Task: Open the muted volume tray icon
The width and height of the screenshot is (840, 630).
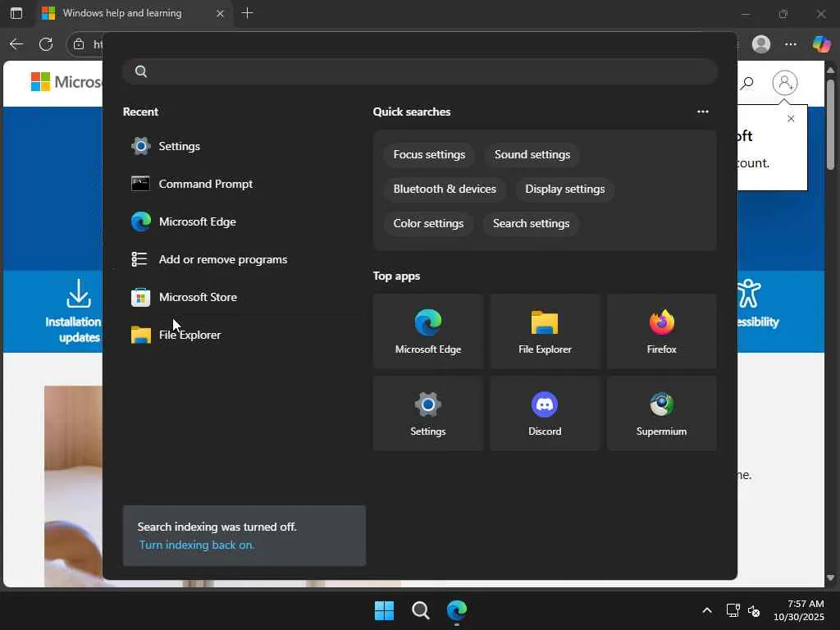Action: pyautogui.click(x=754, y=610)
